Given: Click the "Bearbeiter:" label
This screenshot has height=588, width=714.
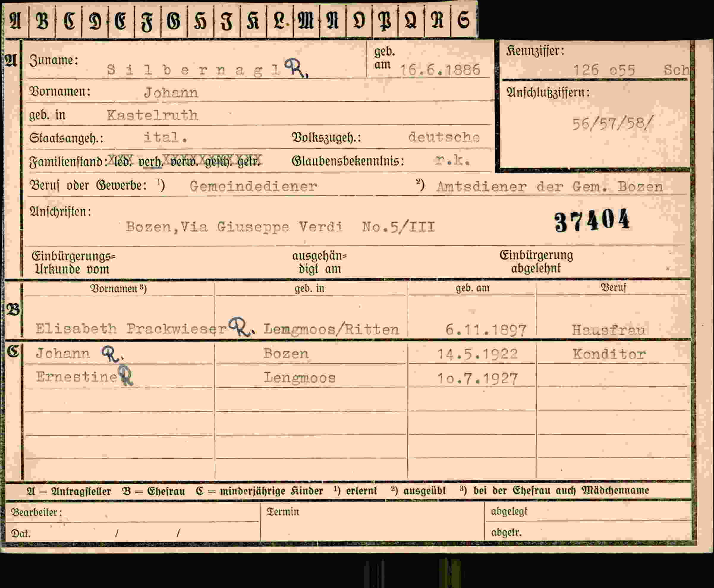Looking at the screenshot, I should pyautogui.click(x=37, y=512).
